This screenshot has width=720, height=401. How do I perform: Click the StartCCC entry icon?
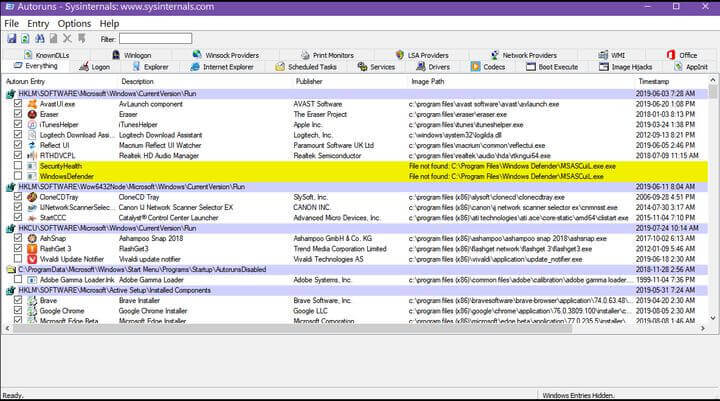pyautogui.click(x=32, y=218)
